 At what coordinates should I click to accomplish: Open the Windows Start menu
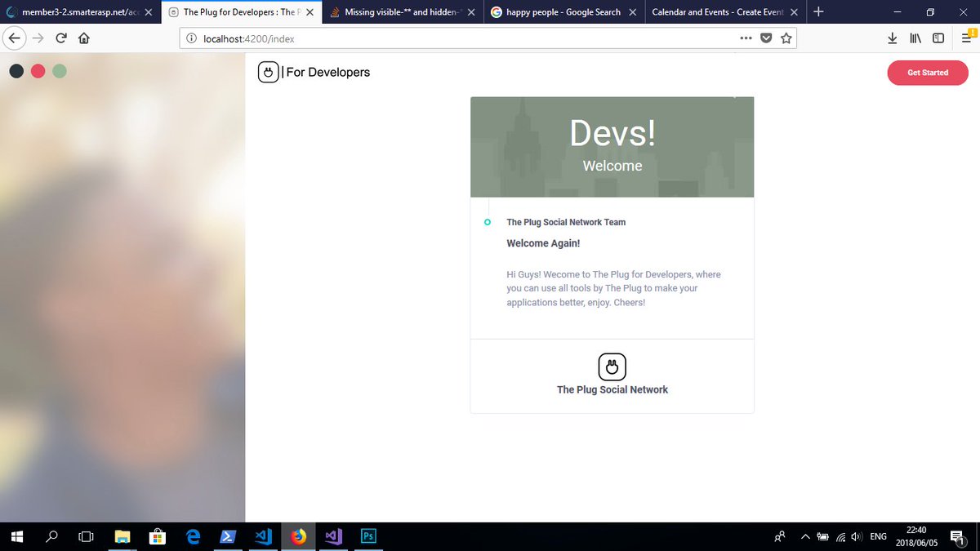[x=17, y=536]
